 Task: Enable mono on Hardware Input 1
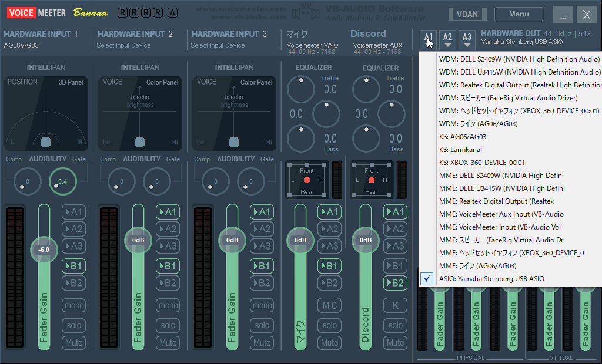click(x=73, y=305)
